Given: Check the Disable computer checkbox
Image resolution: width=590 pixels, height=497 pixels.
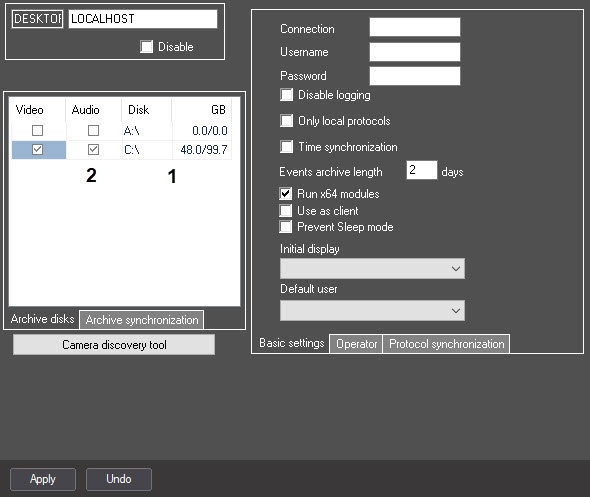Looking at the screenshot, I should tap(146, 47).
